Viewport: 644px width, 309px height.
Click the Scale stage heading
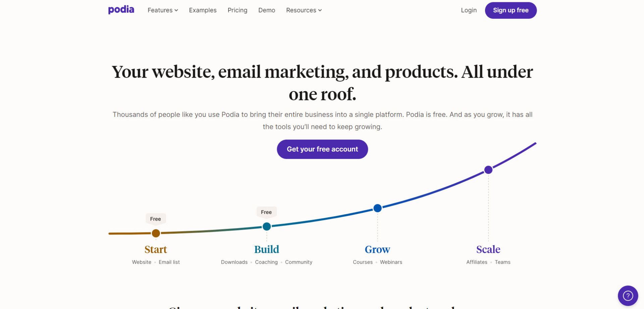(x=488, y=250)
